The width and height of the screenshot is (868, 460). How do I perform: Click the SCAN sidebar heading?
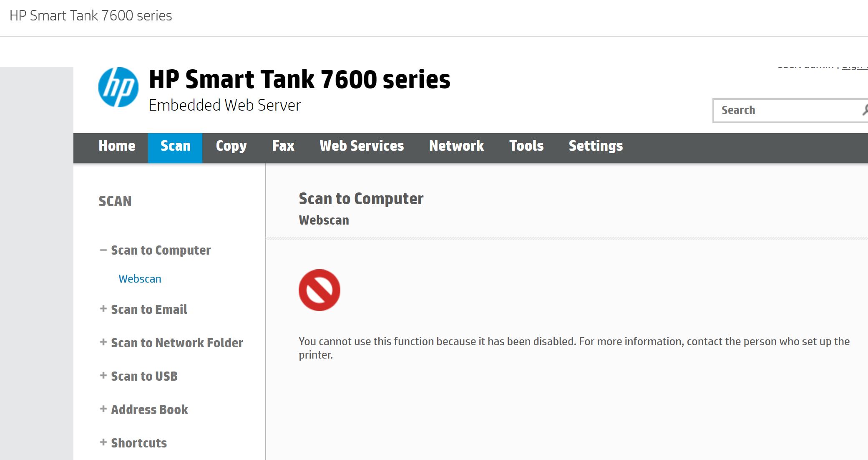click(115, 201)
